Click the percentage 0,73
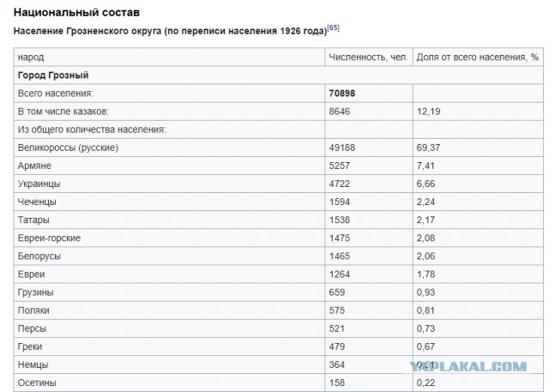 pyautogui.click(x=425, y=329)
